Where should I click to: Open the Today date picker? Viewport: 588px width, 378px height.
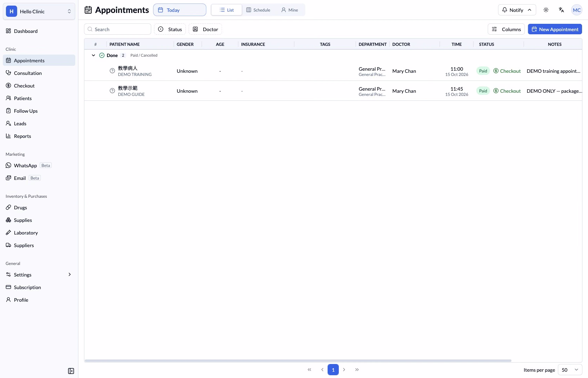[180, 10]
